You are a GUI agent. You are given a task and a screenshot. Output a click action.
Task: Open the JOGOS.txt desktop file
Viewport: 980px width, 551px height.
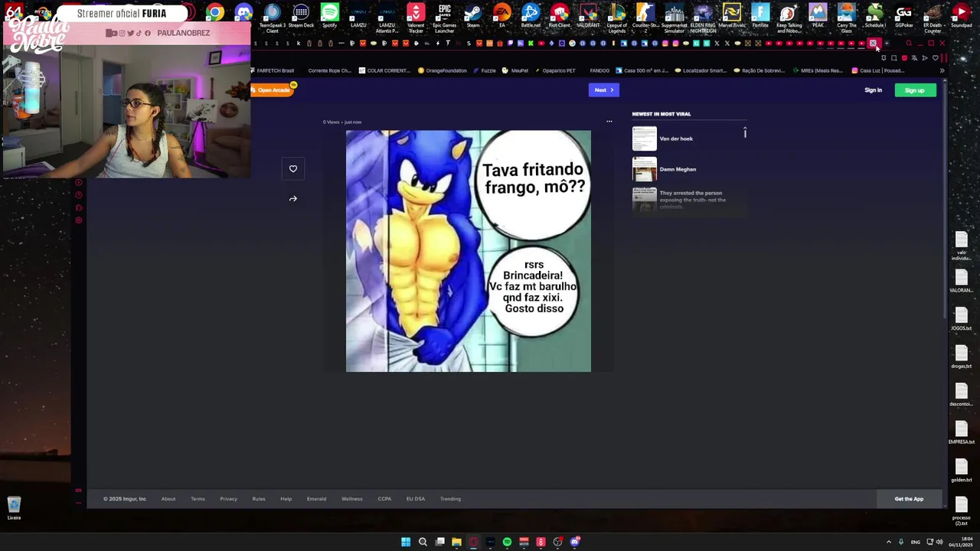[961, 318]
